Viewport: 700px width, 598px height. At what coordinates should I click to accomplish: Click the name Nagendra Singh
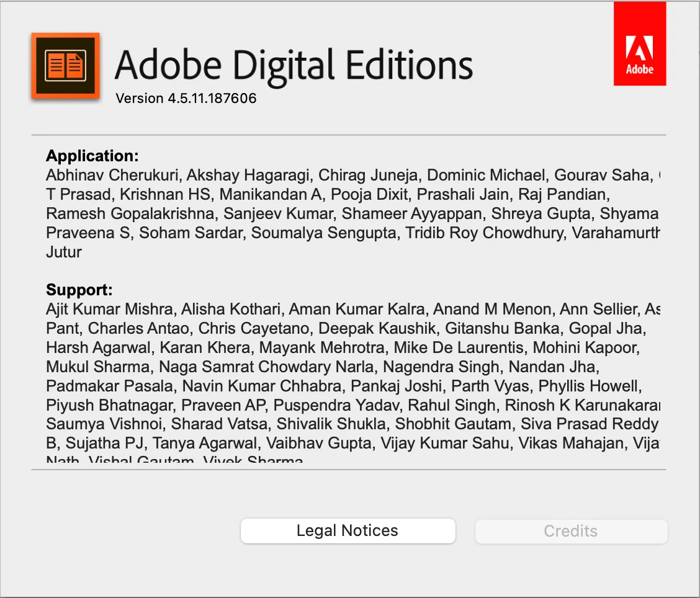(x=441, y=367)
